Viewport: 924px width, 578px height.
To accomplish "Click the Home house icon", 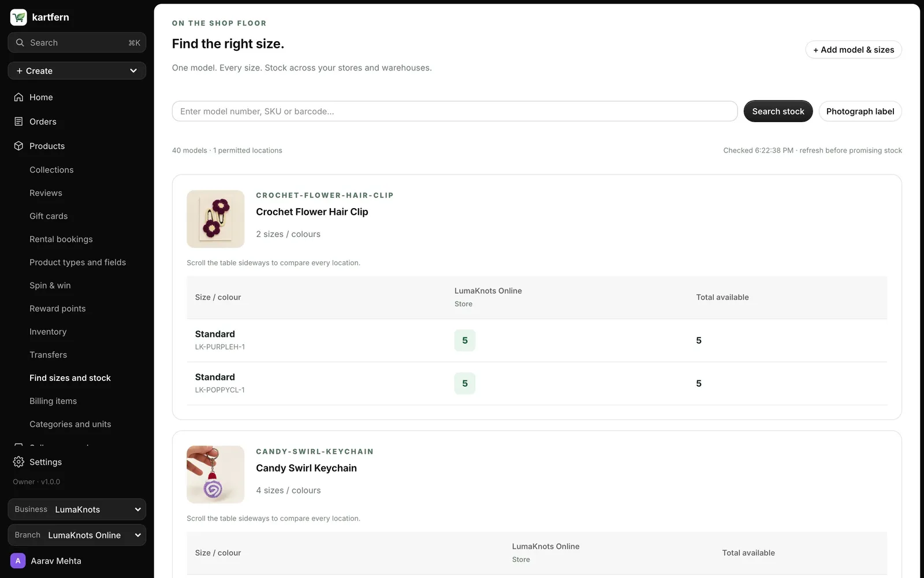I will coord(18,97).
